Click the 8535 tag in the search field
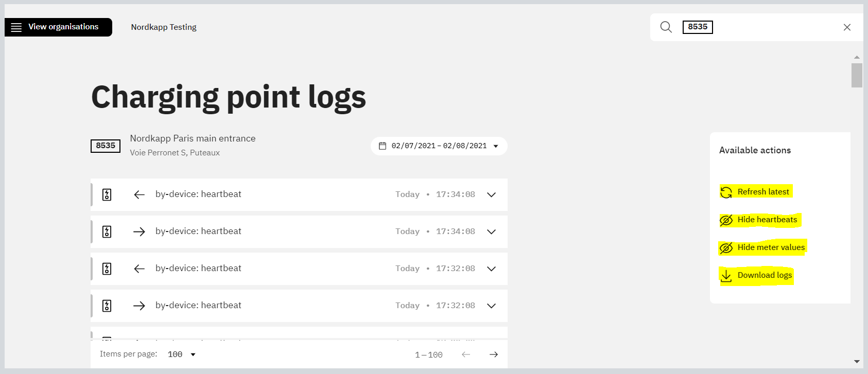 tap(698, 27)
